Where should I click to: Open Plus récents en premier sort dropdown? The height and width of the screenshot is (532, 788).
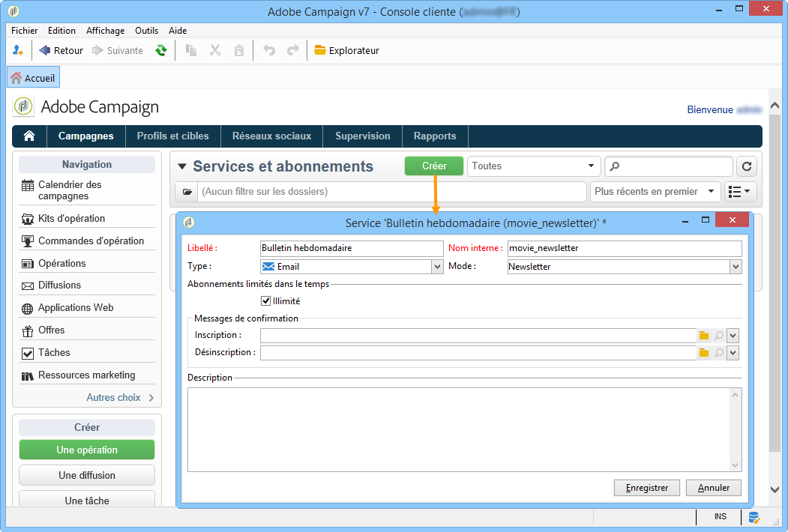[x=655, y=191]
